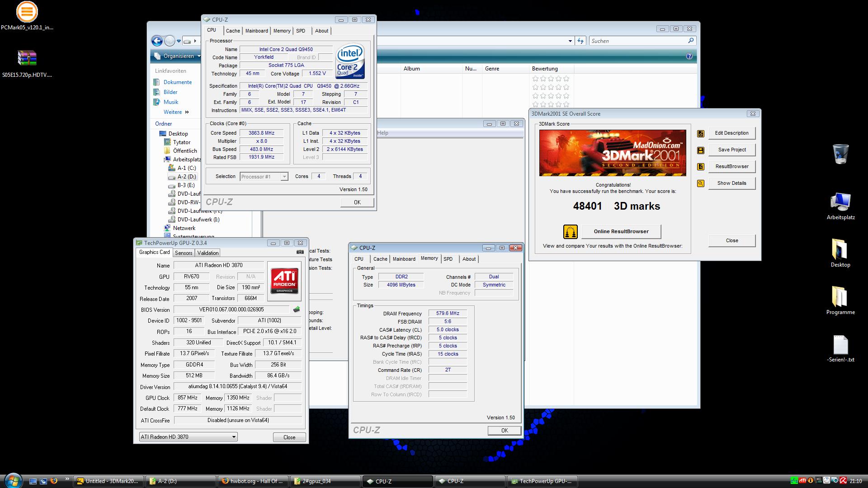Click the Close button in GPU-Z
868x488 pixels.
tap(289, 437)
